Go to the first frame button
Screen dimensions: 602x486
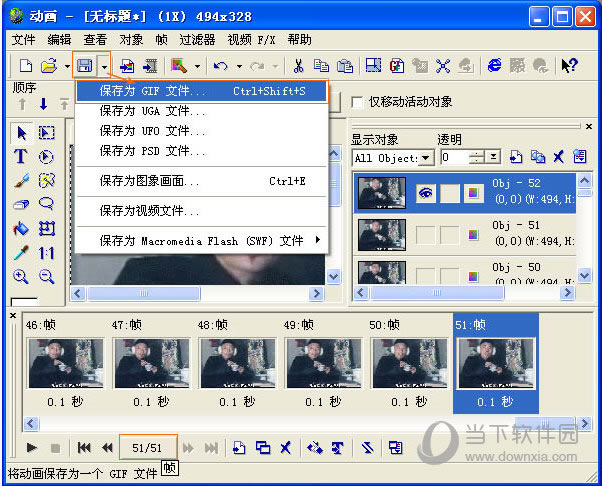(84, 448)
